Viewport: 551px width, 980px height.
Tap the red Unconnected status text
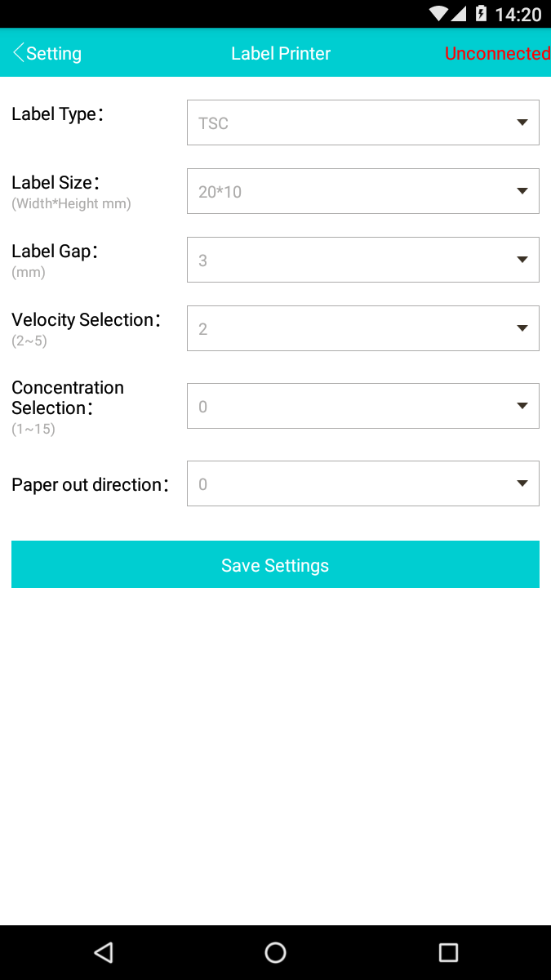coord(497,53)
